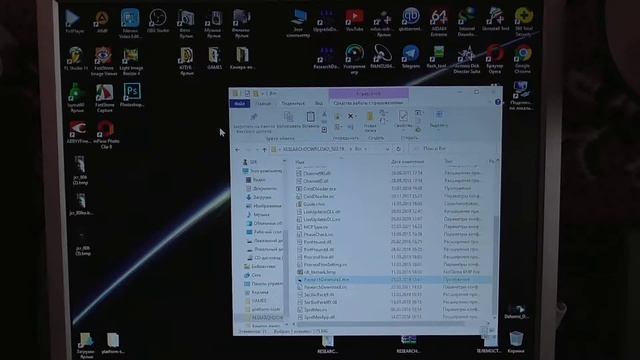Open the blue File tab in Explorer
Screen dimensions: 640x360
pos(240,104)
